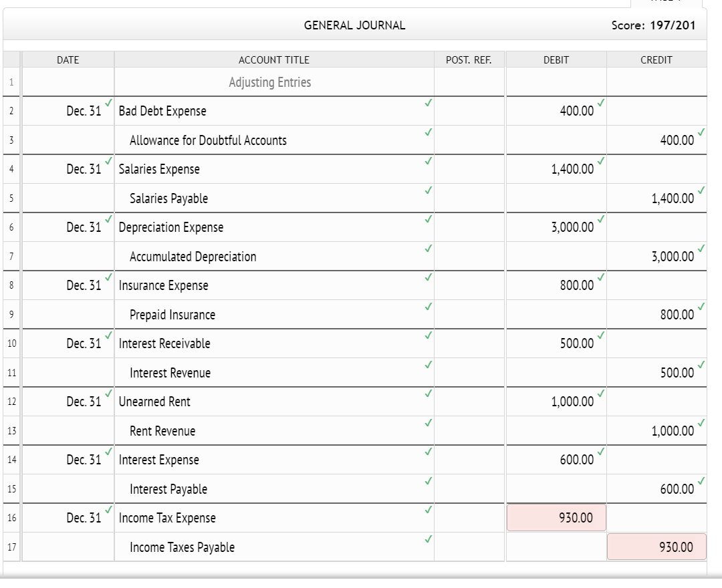This screenshot has height=588, width=722.
Task: Select the 1,400.00 Salaries Expense debit
Action: [x=572, y=169]
